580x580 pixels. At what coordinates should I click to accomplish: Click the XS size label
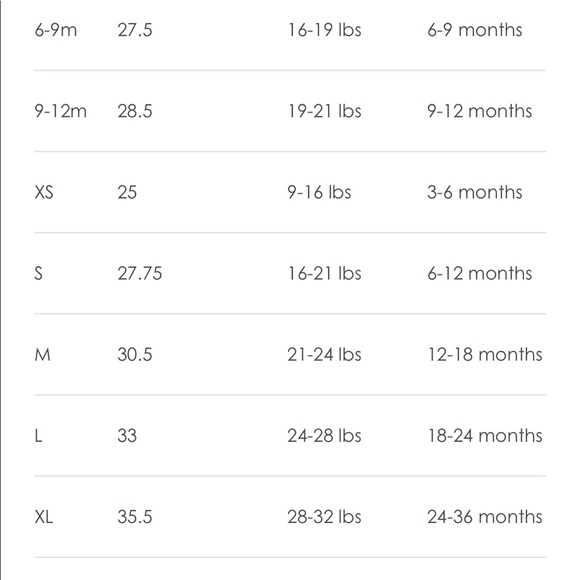pyautogui.click(x=44, y=192)
